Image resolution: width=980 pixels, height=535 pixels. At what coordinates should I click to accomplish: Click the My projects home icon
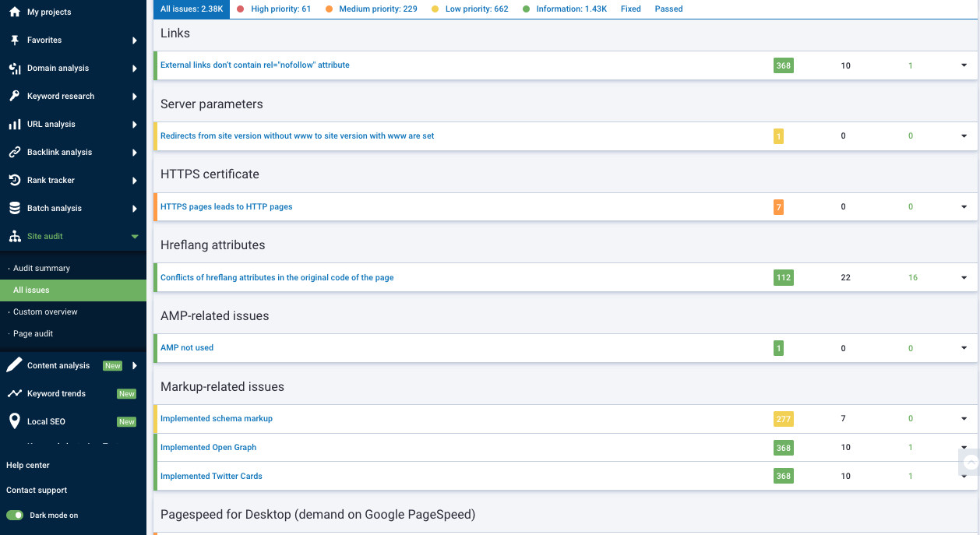14,12
